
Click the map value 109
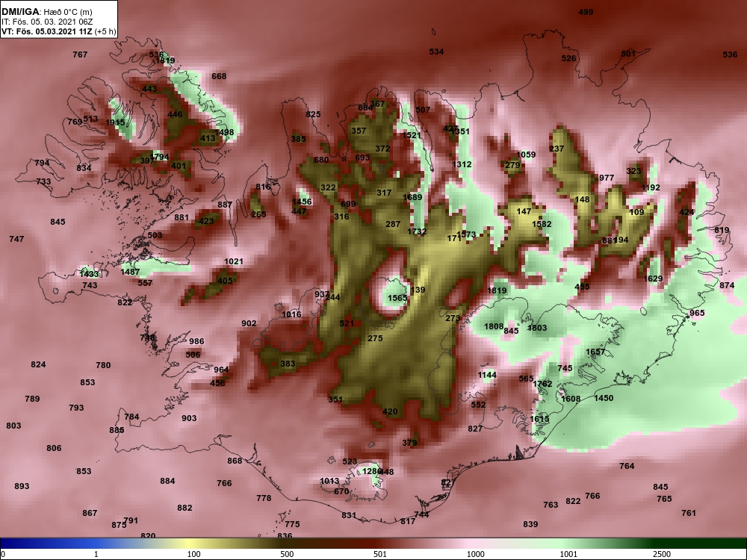636,212
